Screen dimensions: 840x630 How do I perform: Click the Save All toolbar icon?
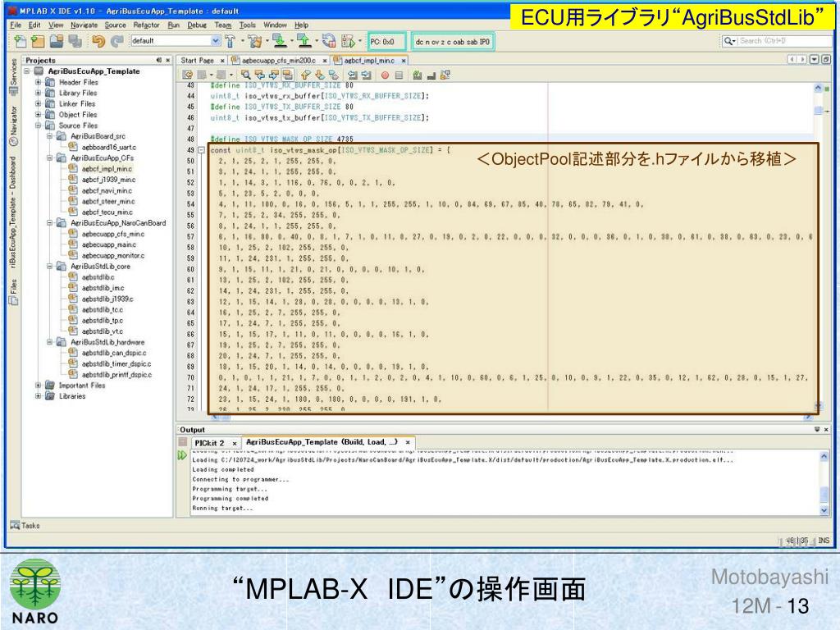click(75, 41)
